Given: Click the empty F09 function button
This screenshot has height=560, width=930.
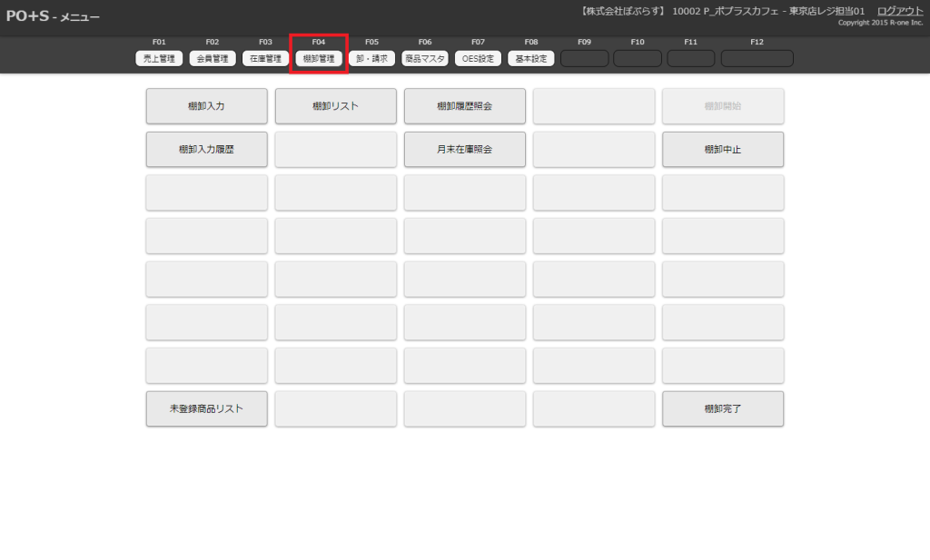Looking at the screenshot, I should point(584,59).
